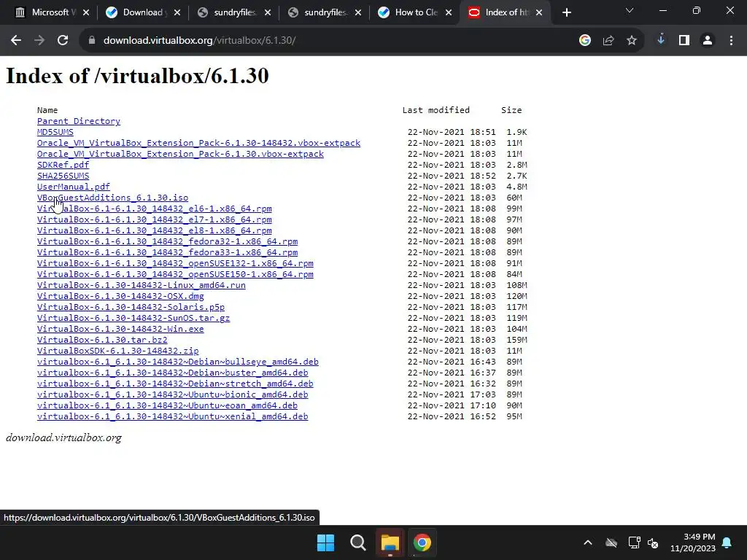The width and height of the screenshot is (747, 560).
Task: Open the tab search chevron
Action: tap(630, 10)
